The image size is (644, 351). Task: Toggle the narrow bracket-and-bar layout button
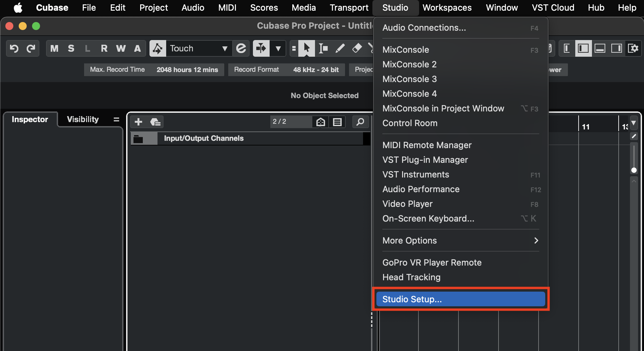567,49
